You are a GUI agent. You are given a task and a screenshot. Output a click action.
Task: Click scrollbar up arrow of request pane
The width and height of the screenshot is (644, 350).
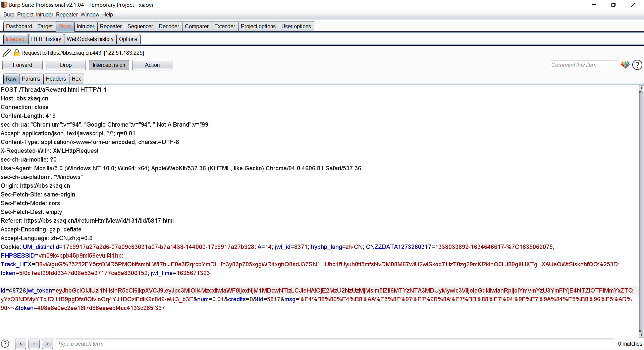(x=641, y=88)
